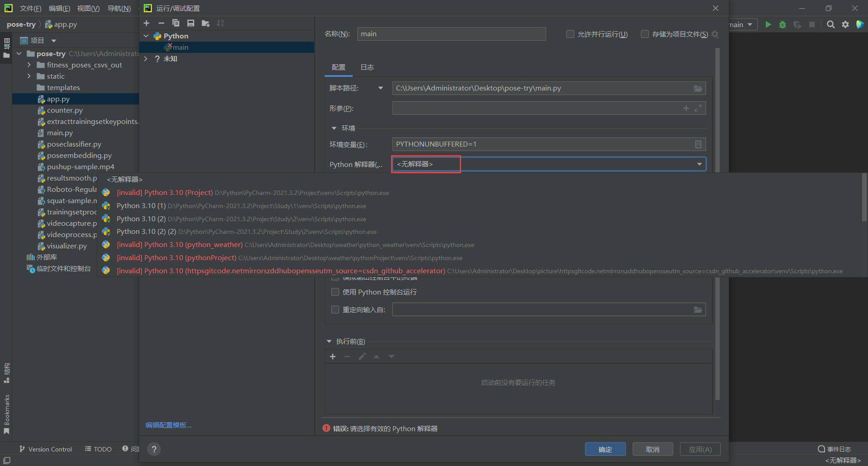The height and width of the screenshot is (466, 868).
Task: Open the TODO tool window
Action: coord(98,449)
